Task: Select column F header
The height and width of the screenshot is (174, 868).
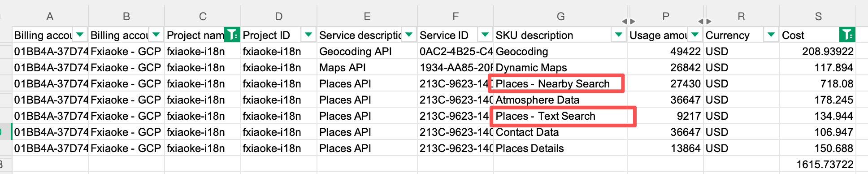Action: 456,16
